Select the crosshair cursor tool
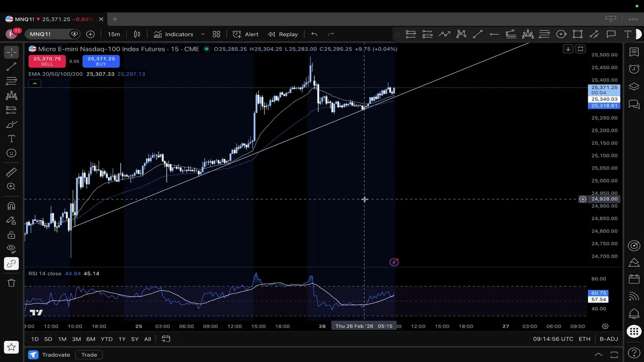644x362 pixels. (11, 52)
